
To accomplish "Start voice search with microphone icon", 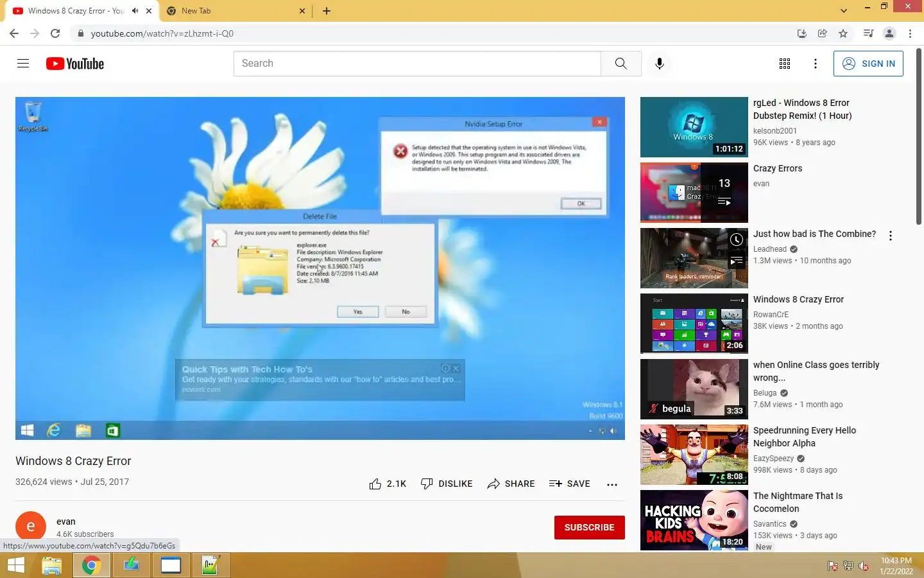I will pyautogui.click(x=659, y=64).
